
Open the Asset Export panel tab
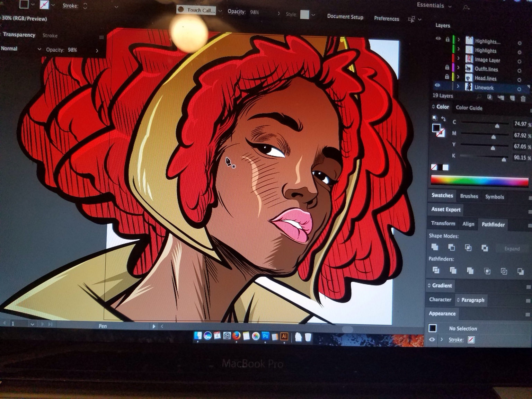pos(446,209)
